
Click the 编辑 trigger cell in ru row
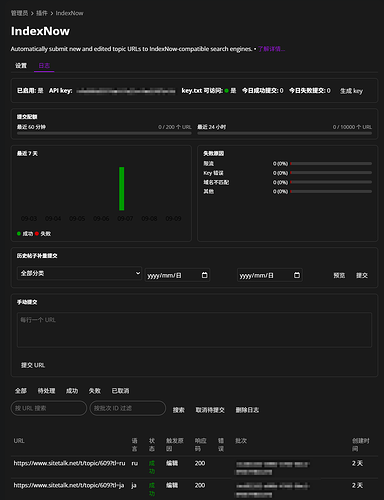tap(172, 463)
